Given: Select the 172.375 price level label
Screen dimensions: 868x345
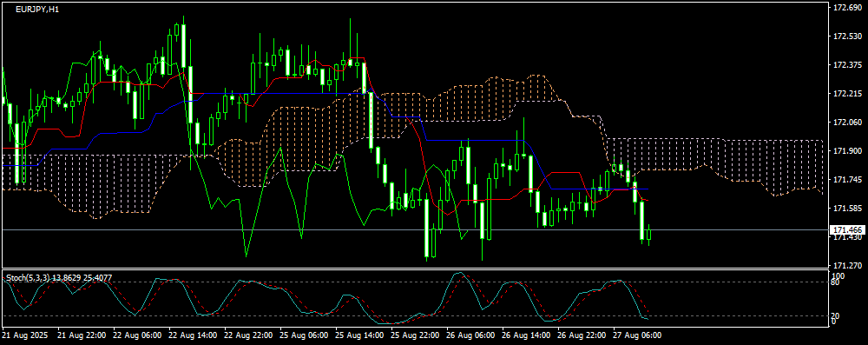Looking at the screenshot, I should pos(848,65).
